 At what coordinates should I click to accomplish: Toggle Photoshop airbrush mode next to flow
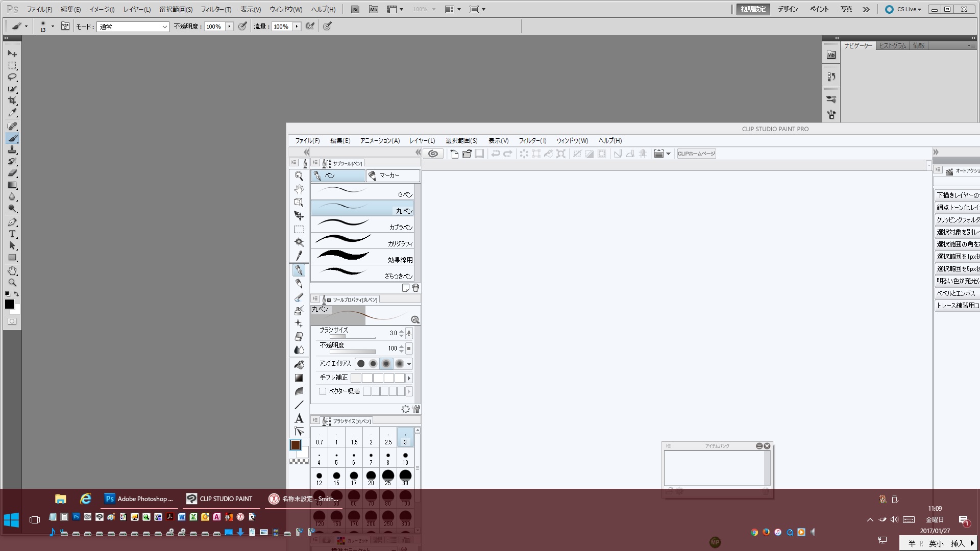tap(310, 26)
